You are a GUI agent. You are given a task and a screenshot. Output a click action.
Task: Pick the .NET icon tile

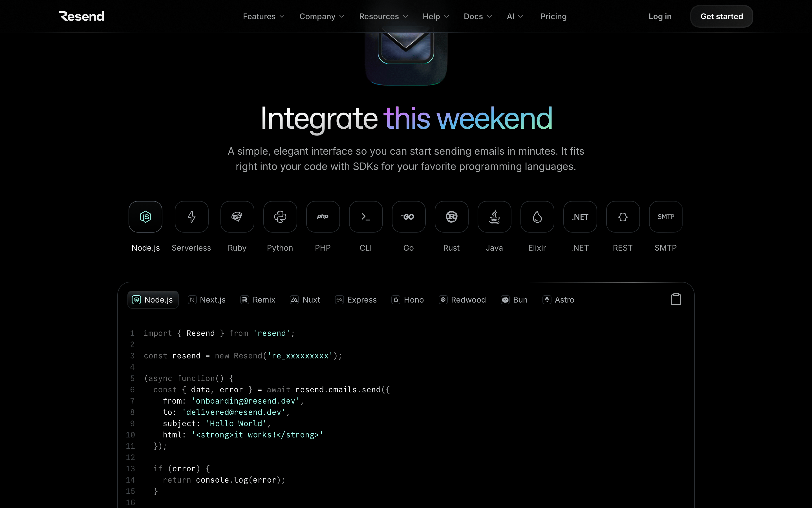(x=580, y=217)
